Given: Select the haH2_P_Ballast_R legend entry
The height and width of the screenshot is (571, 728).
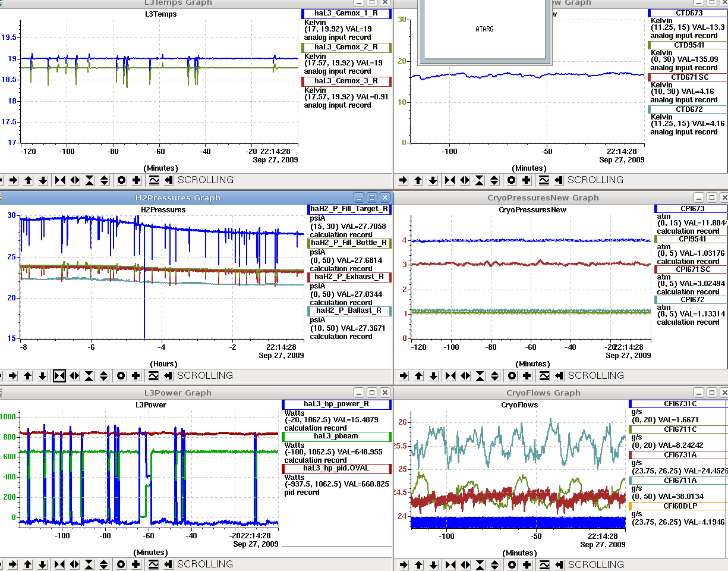Looking at the screenshot, I should coord(350,310).
